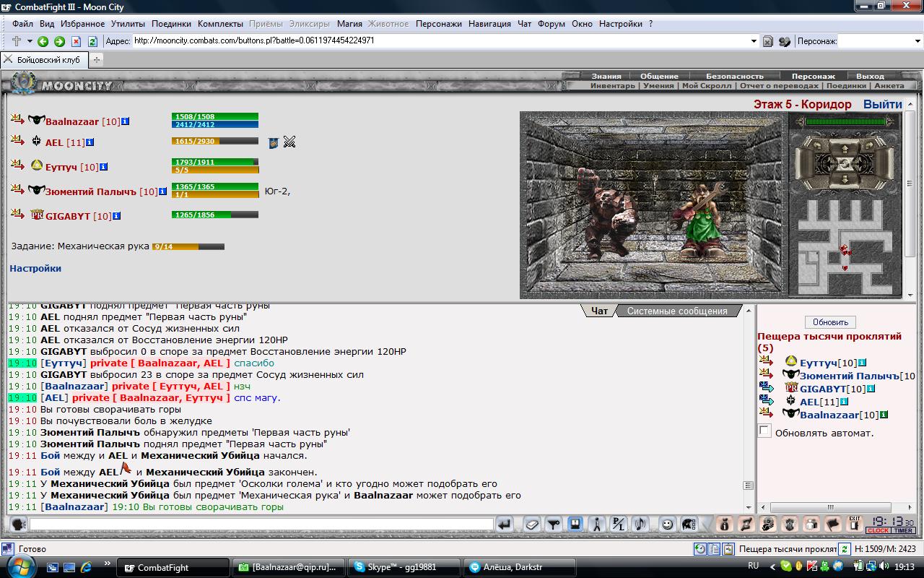
Task: Click the green refresh page icon
Action: click(92, 41)
